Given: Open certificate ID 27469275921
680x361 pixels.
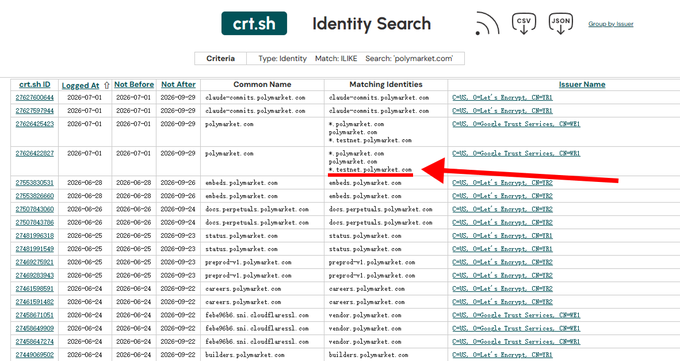Looking at the screenshot, I should point(35,262).
